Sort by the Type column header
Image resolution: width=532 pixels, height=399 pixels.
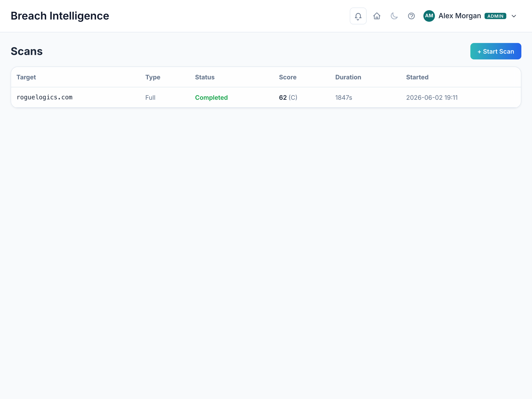pyautogui.click(x=153, y=77)
